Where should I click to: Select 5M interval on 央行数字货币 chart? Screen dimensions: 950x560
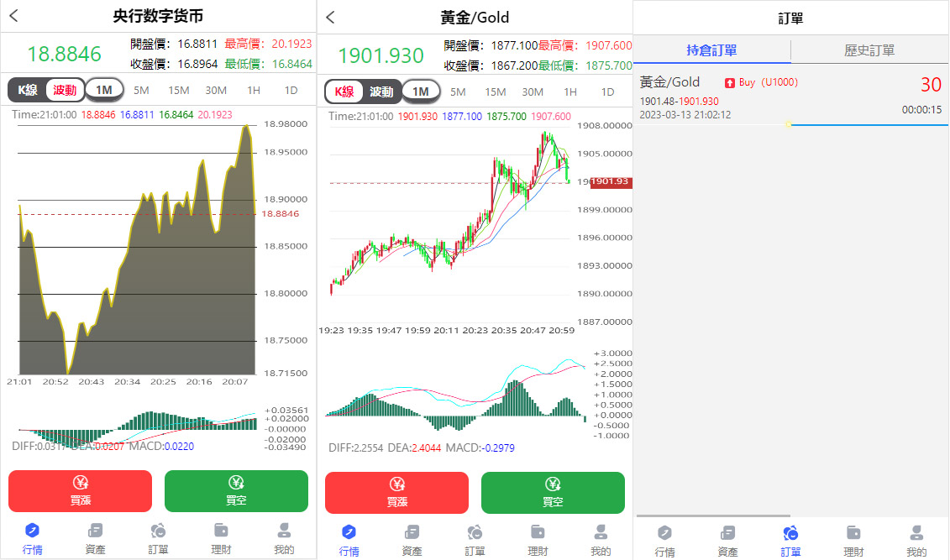click(141, 90)
